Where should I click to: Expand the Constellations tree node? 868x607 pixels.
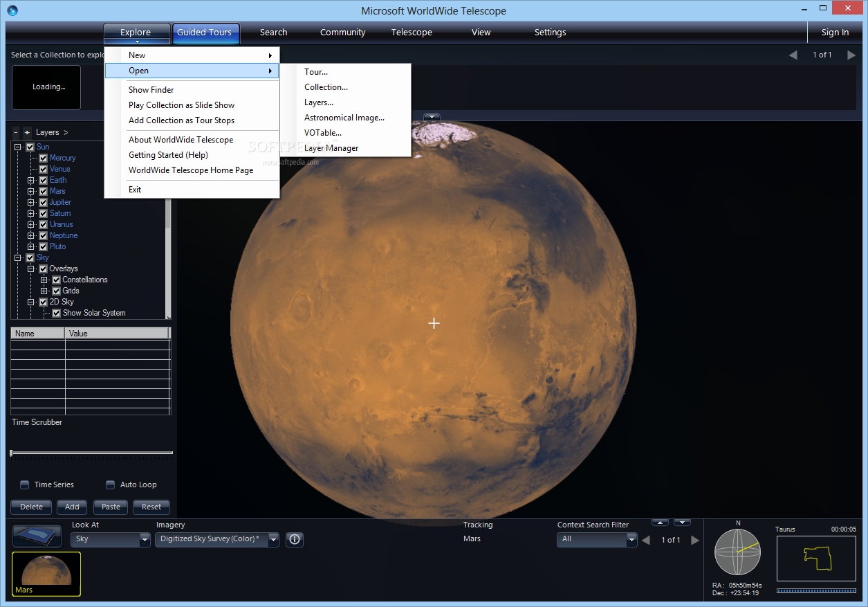pyautogui.click(x=44, y=280)
